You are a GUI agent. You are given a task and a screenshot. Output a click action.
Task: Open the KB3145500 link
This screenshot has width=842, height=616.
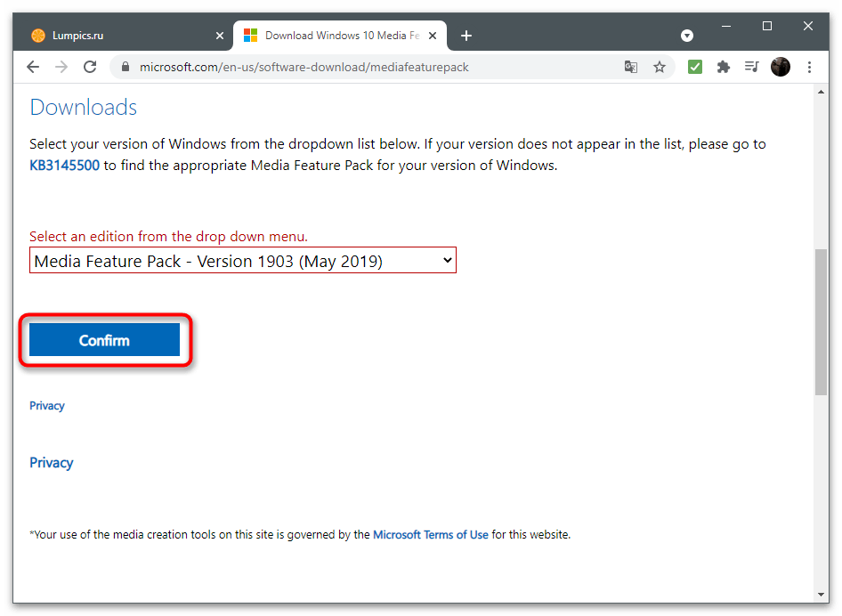click(x=65, y=166)
